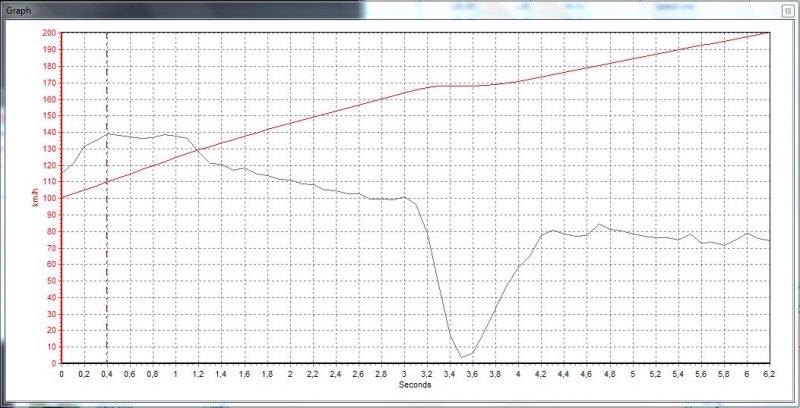The width and height of the screenshot is (800, 408).
Task: Close the Graph window
Action: tap(789, 10)
